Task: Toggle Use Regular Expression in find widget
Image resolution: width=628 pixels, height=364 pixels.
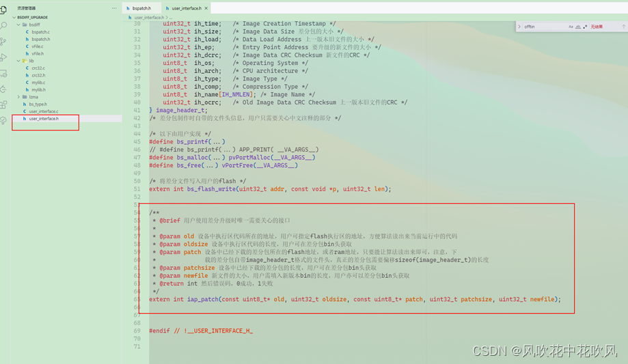Action: tap(585, 27)
